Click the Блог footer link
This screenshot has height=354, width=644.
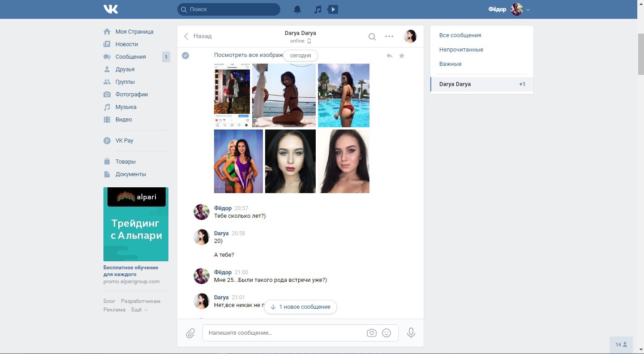(x=109, y=301)
